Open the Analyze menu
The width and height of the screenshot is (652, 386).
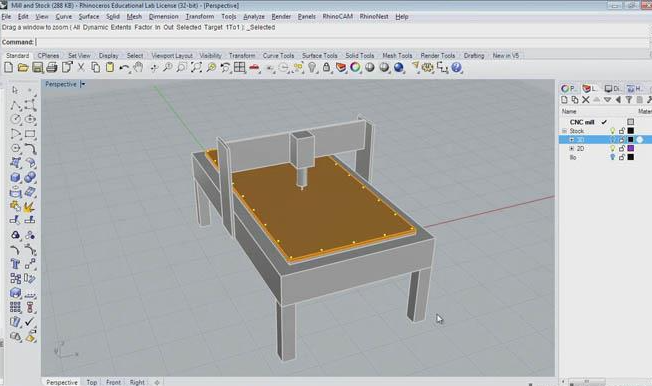(254, 17)
